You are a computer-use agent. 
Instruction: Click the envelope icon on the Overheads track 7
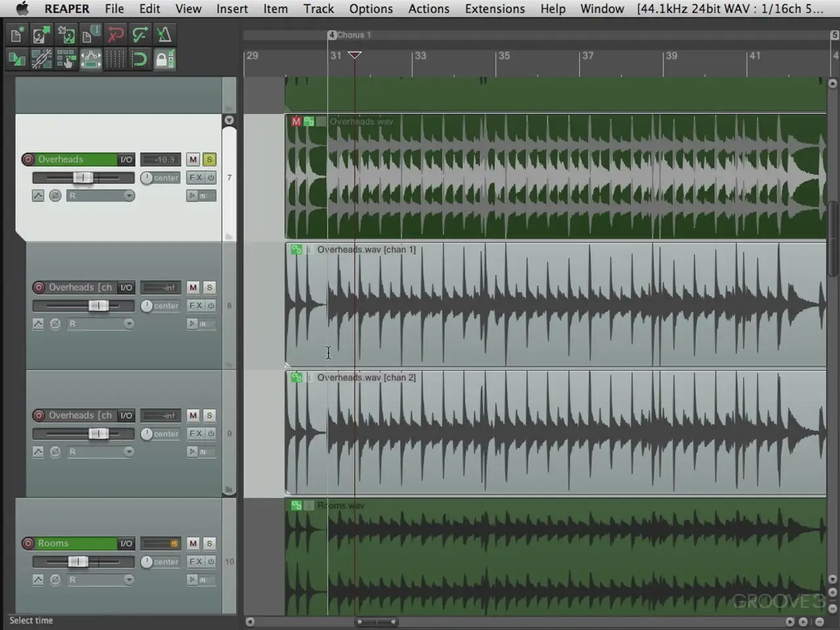[x=38, y=196]
